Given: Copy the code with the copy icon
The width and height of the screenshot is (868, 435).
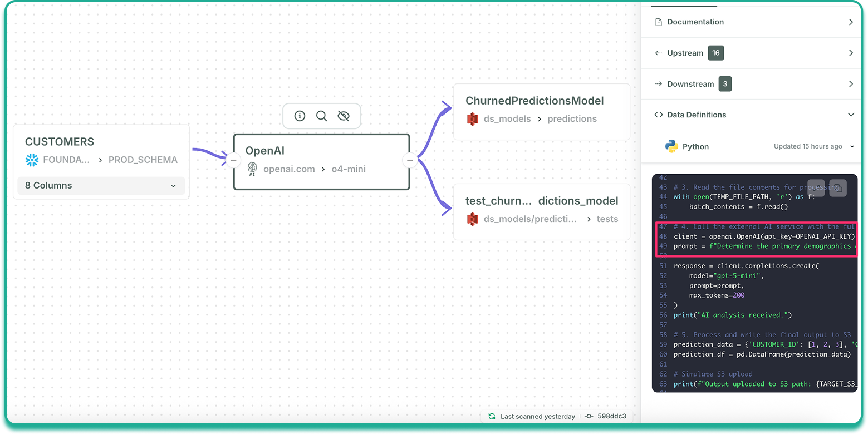Looking at the screenshot, I should pos(837,188).
